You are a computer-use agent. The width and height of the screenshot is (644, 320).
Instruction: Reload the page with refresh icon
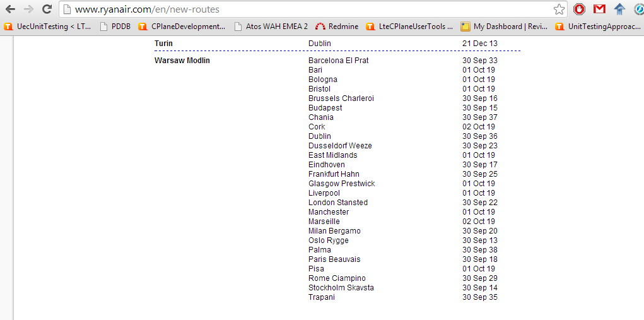pyautogui.click(x=47, y=9)
